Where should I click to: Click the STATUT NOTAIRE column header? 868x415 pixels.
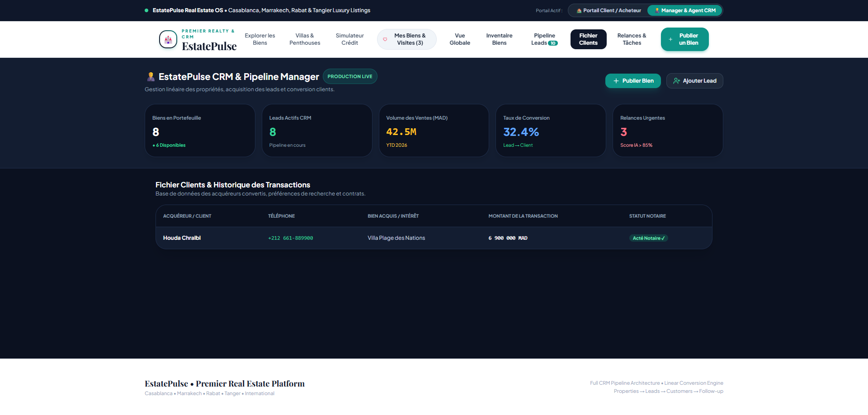point(647,216)
